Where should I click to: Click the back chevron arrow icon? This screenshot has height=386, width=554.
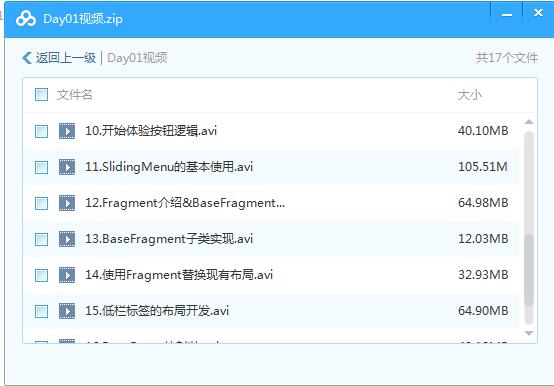pyautogui.click(x=27, y=58)
